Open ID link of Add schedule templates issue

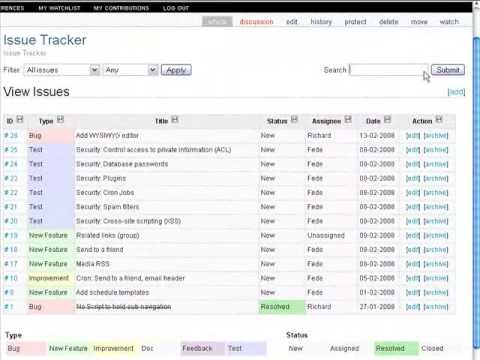pos(9,293)
